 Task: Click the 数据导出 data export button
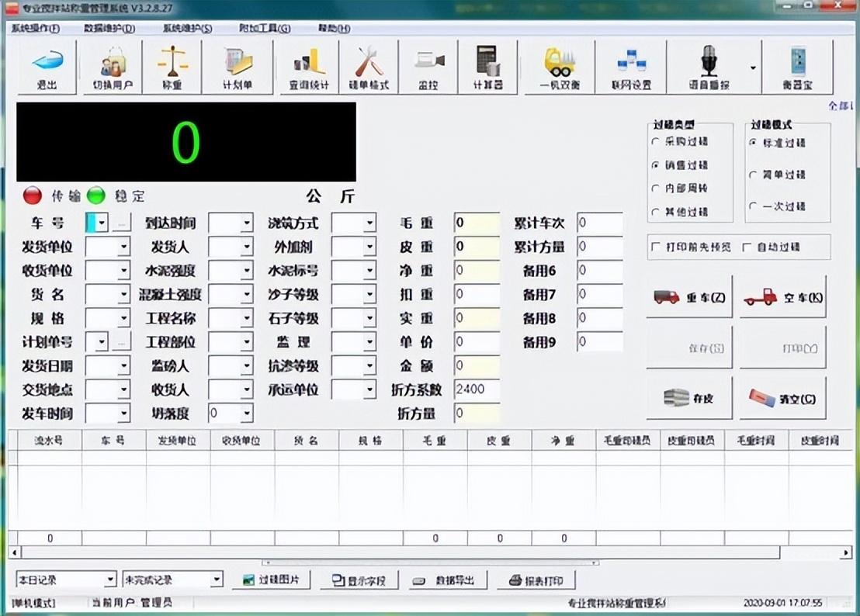(x=446, y=580)
